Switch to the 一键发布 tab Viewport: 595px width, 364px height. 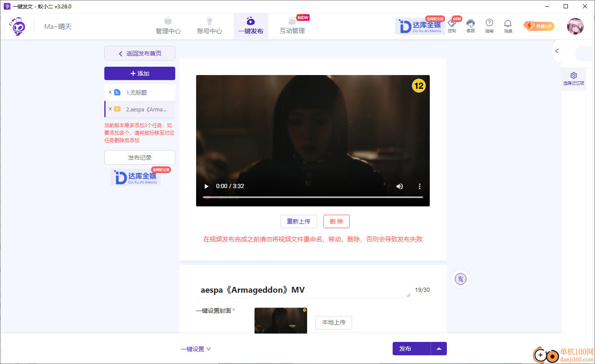click(251, 26)
